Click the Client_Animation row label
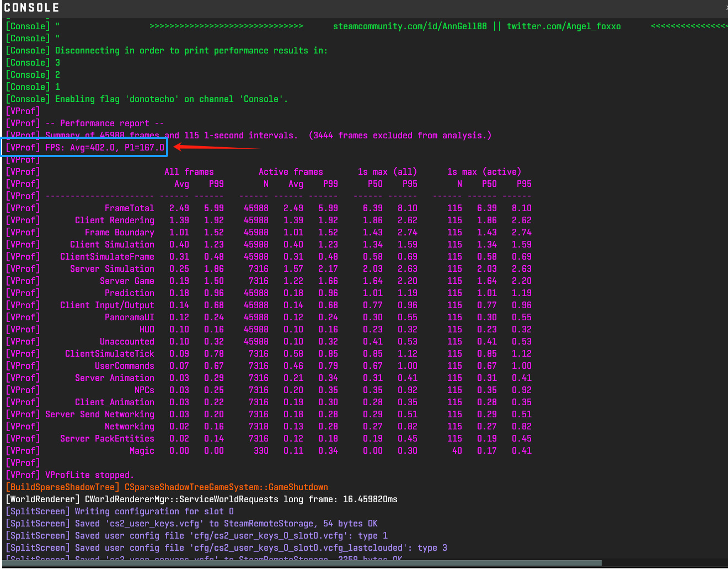The image size is (728, 570). coord(115,402)
